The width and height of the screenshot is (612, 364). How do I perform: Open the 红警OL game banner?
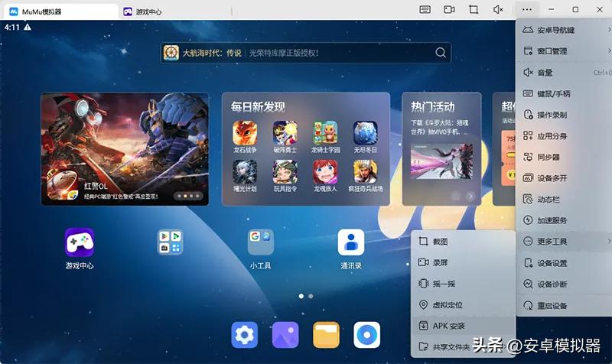point(125,149)
